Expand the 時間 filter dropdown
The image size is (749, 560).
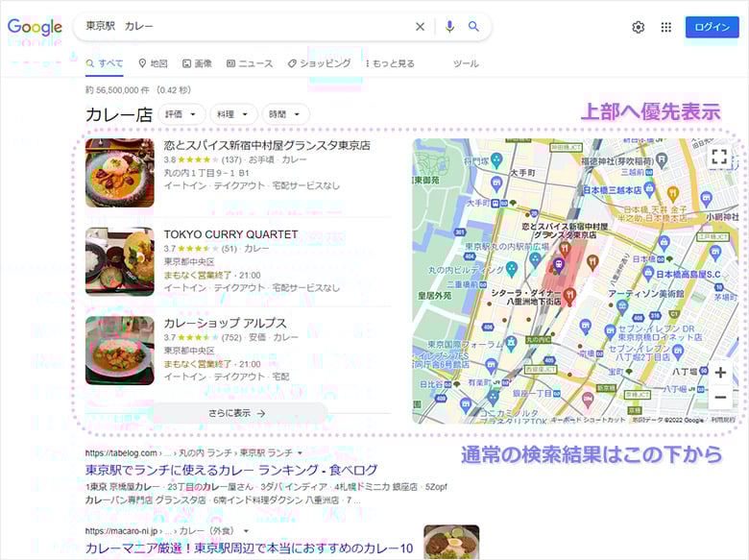(285, 114)
